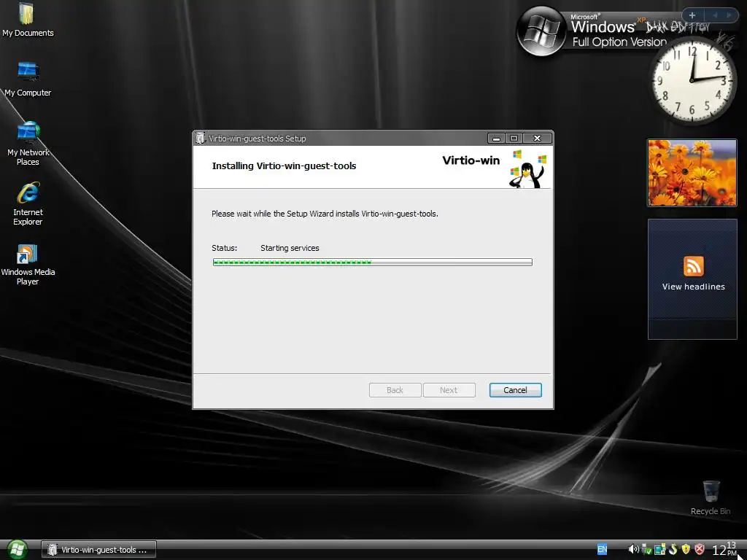747x560 pixels.
Task: Click the Windows logo orb at top right
Action: click(x=541, y=31)
